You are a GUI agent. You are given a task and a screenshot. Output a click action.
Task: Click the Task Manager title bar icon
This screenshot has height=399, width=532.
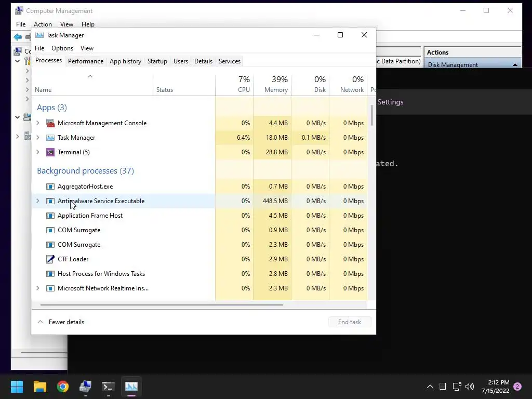[x=39, y=35]
